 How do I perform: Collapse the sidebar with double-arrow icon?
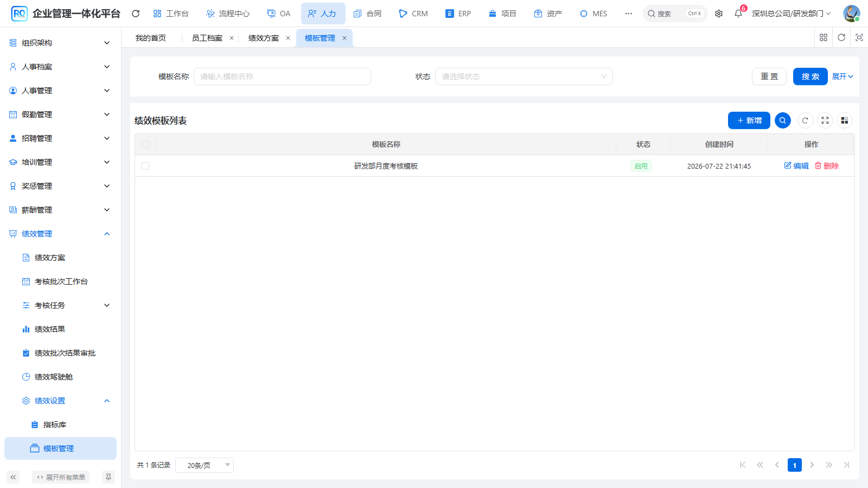tap(13, 477)
